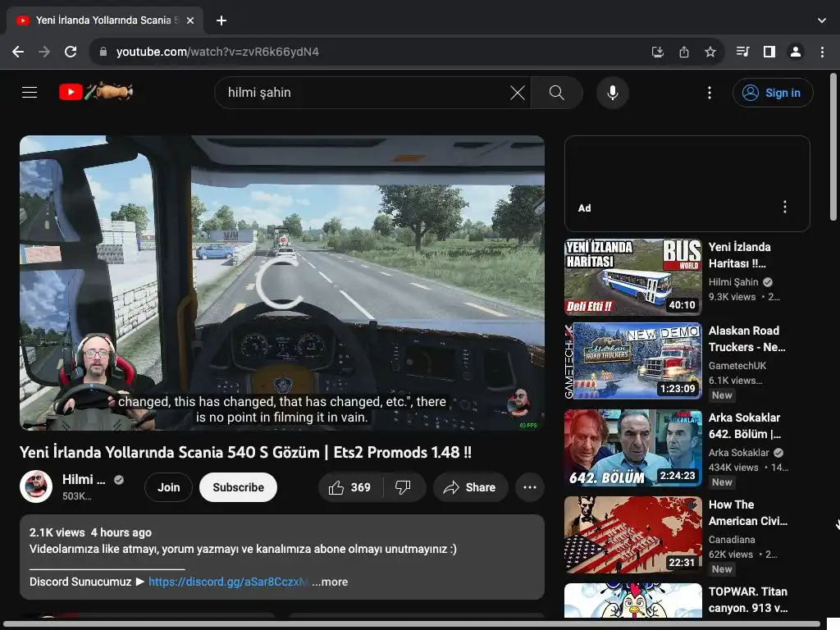
Task: Like the video with 369 likes
Action: pos(350,487)
